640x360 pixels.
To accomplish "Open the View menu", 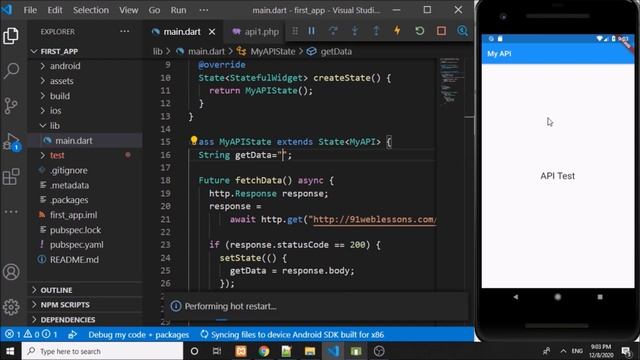I will coord(129,10).
